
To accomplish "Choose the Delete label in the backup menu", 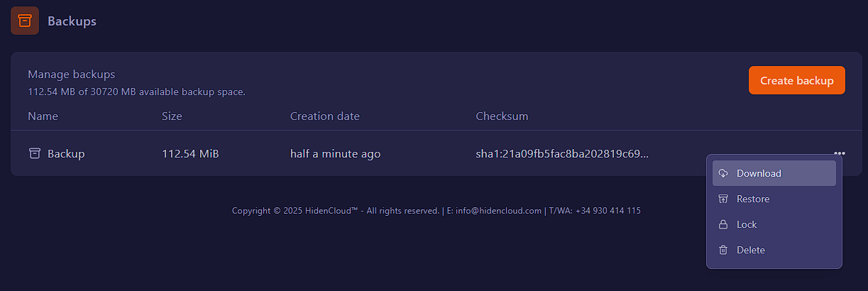I will point(750,250).
